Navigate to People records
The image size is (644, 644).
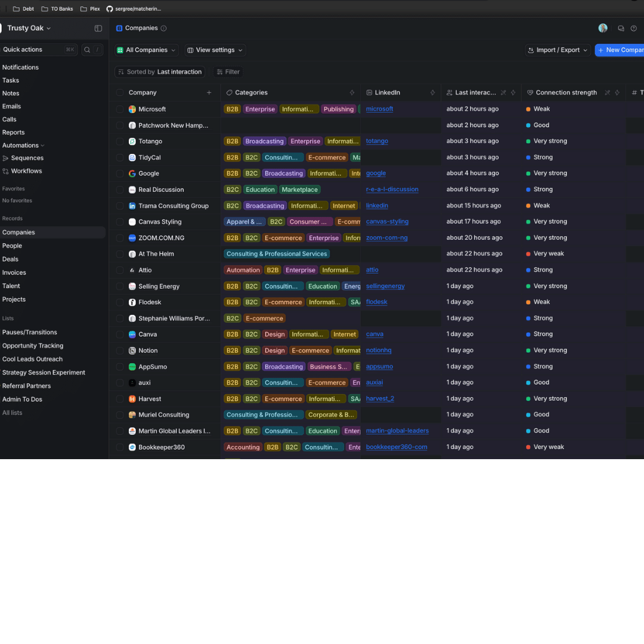pyautogui.click(x=13, y=246)
